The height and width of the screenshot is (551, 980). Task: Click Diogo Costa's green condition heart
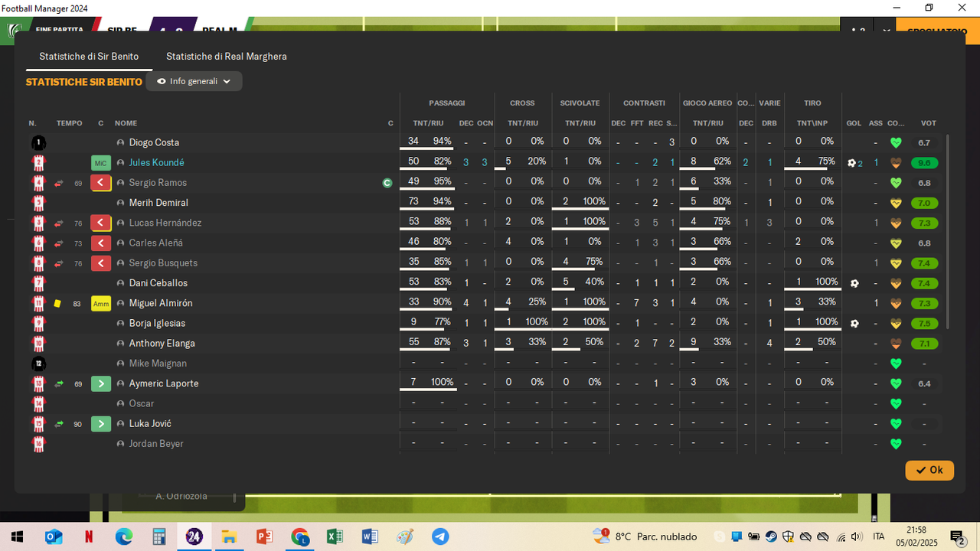coord(896,142)
